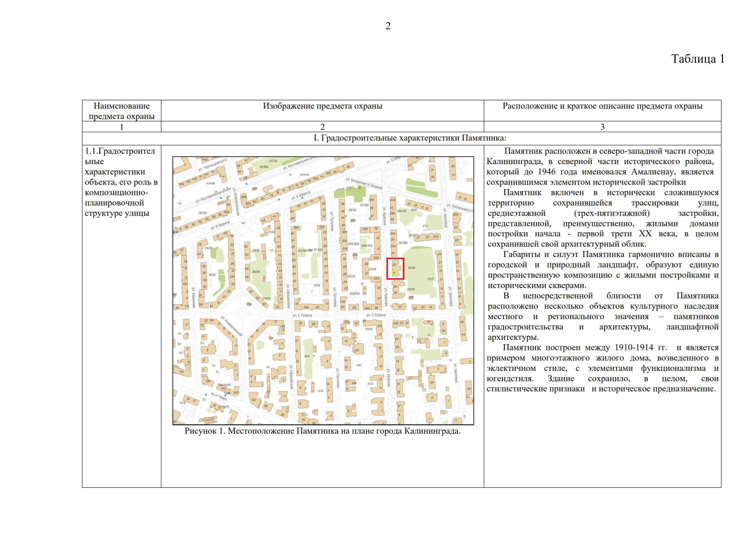Click the '1.1.Градостроительные характеристики' row label
The width and height of the screenshot is (756, 535).
121,182
